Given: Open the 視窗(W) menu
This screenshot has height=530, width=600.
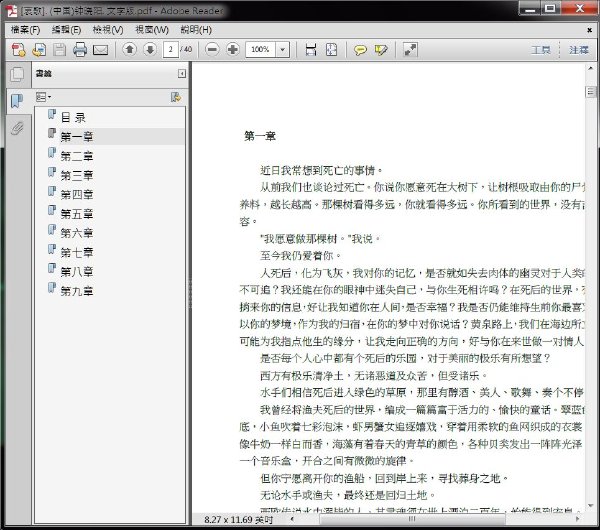Looking at the screenshot, I should [152, 30].
